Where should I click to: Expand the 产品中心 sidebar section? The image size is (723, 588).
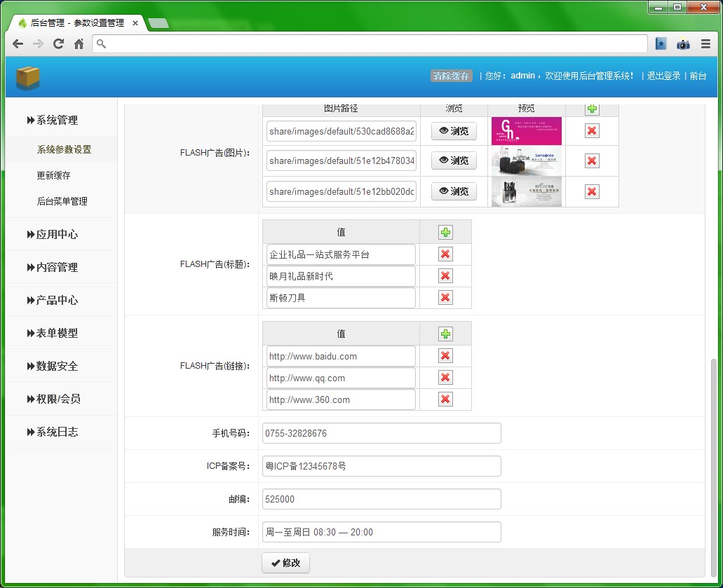(x=58, y=300)
